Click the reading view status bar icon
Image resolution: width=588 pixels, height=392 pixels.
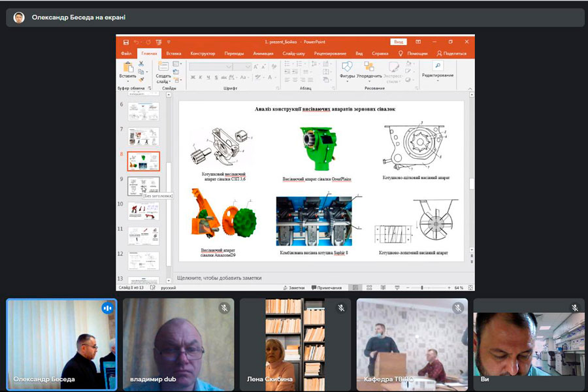382,287
